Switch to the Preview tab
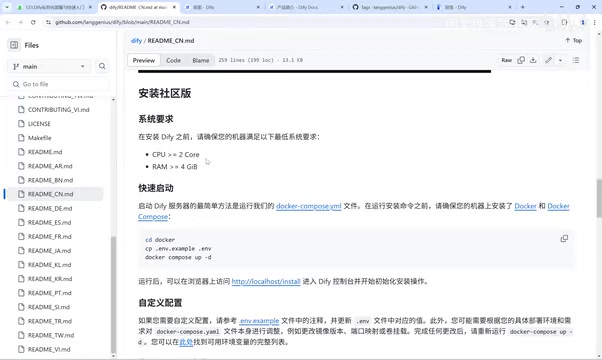Viewport: 602px width, 360px height. (144, 60)
